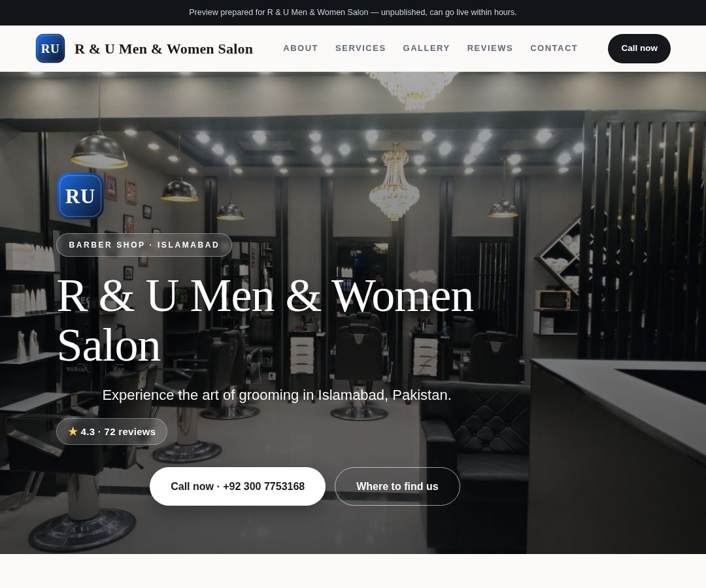Click the preview banner text at top
The height and width of the screenshot is (588, 706).
point(352,12)
